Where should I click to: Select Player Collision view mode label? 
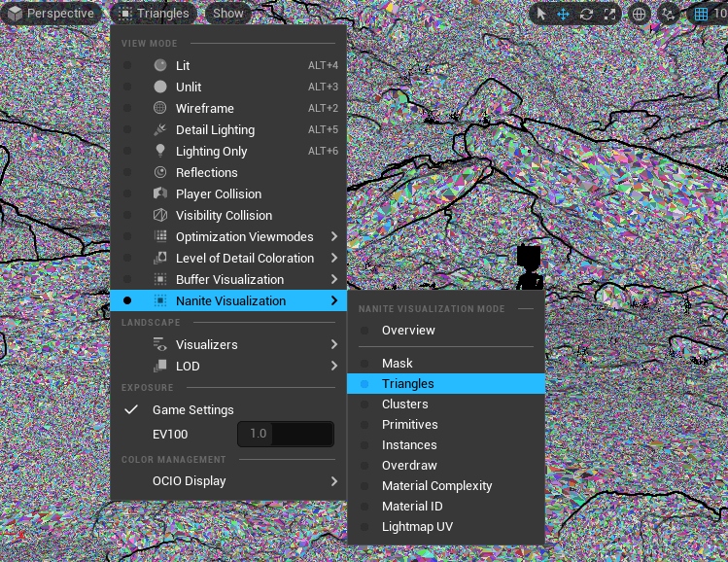219,193
